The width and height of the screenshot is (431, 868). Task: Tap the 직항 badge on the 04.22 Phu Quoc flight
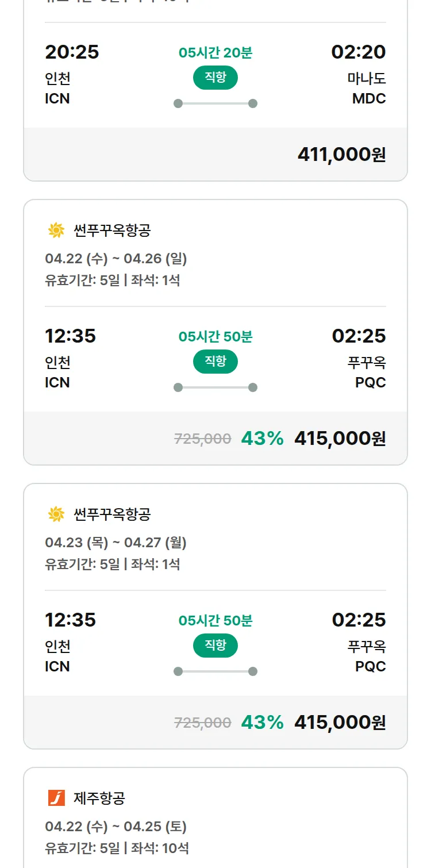pos(215,362)
